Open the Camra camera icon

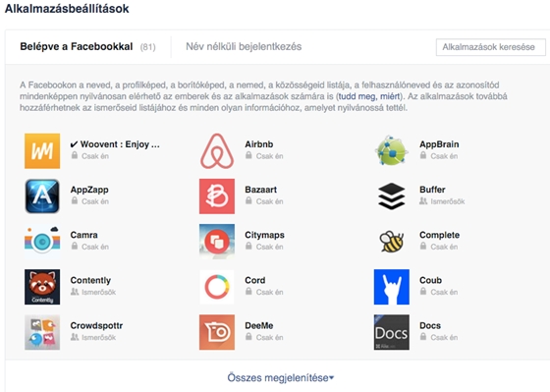tap(42, 242)
